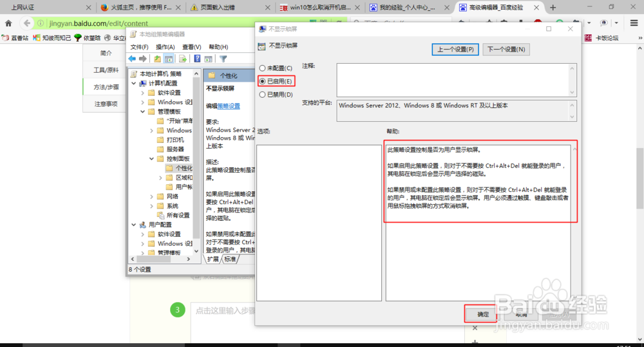Click the 确定 button

[x=480, y=314]
